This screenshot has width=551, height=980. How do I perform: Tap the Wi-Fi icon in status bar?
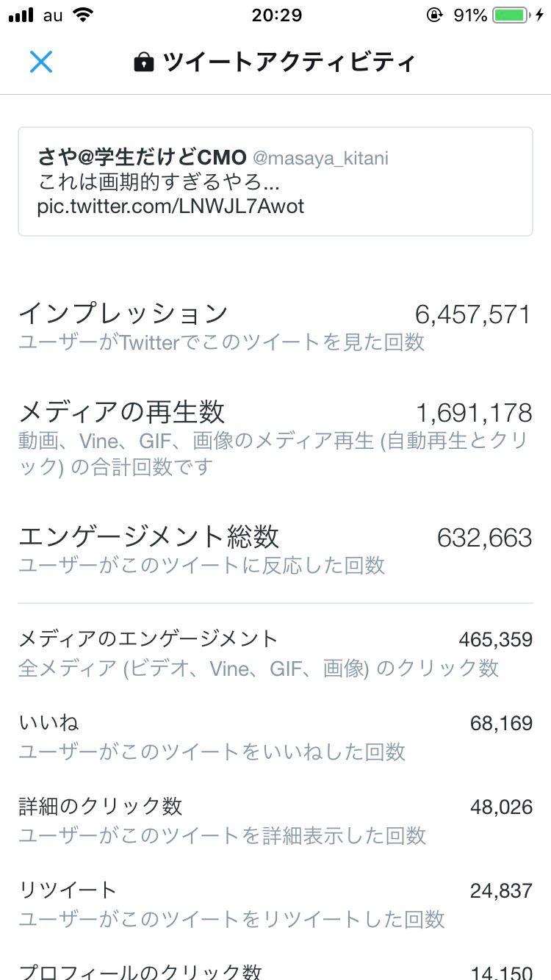click(x=84, y=15)
